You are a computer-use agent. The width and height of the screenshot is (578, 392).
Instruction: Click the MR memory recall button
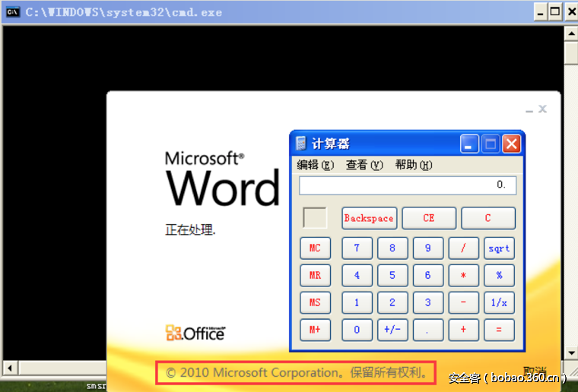pos(315,275)
